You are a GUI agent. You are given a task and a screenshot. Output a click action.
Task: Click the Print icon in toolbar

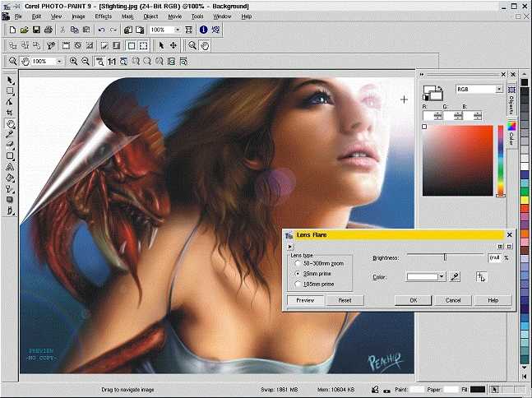point(49,30)
